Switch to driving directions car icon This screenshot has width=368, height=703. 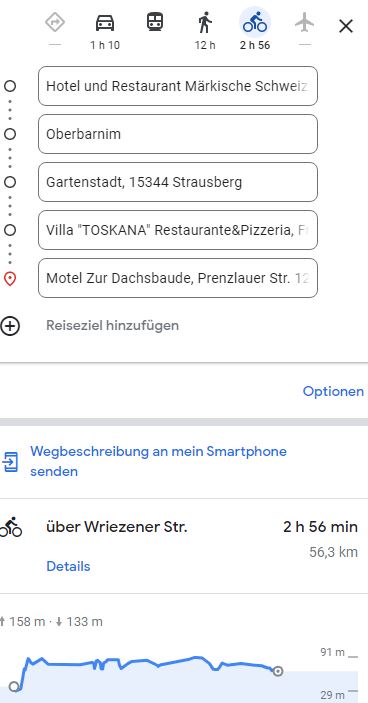click(105, 22)
